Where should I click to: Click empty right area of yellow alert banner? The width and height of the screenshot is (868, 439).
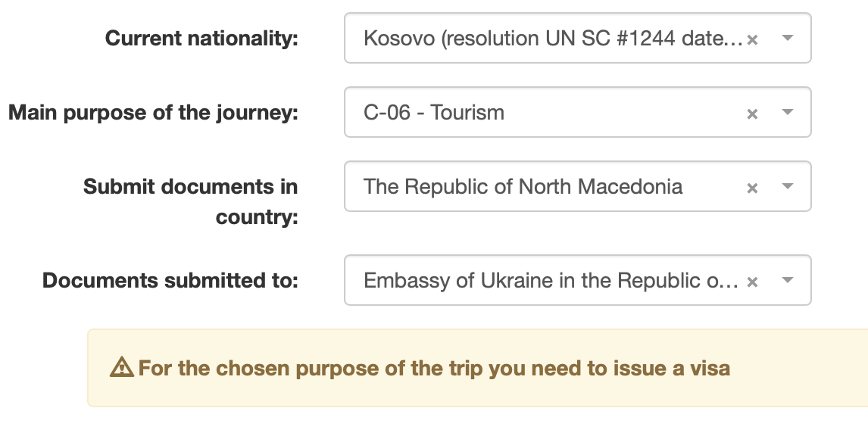tap(803, 369)
